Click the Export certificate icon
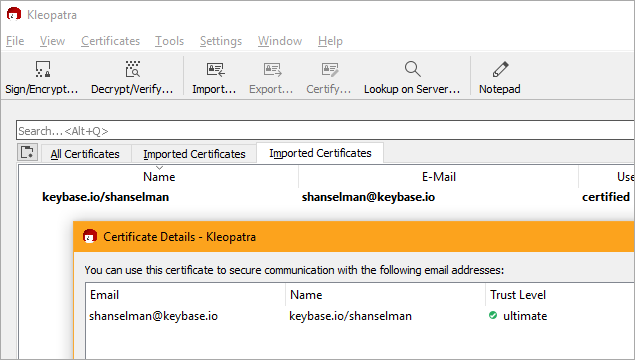This screenshot has width=635, height=360. click(272, 69)
